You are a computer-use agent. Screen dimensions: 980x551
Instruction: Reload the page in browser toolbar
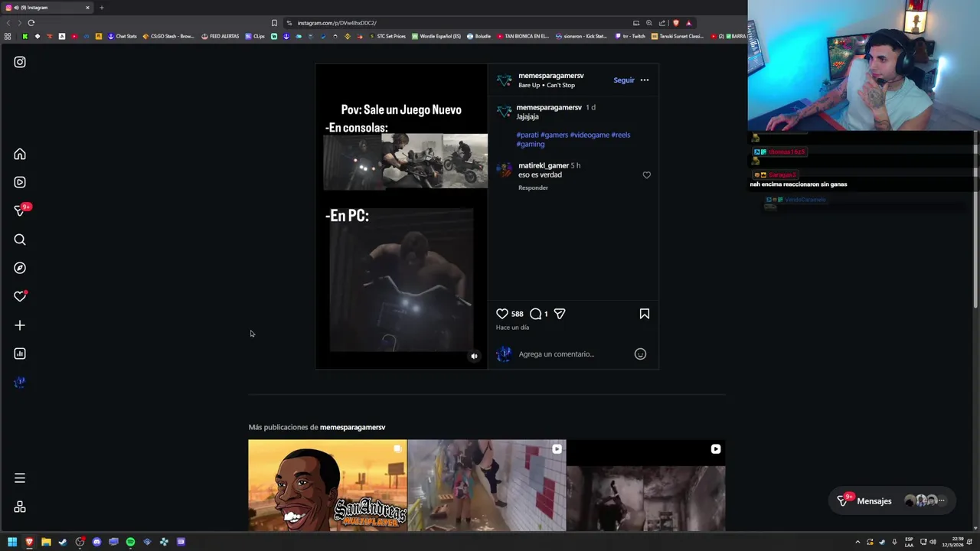pyautogui.click(x=31, y=23)
